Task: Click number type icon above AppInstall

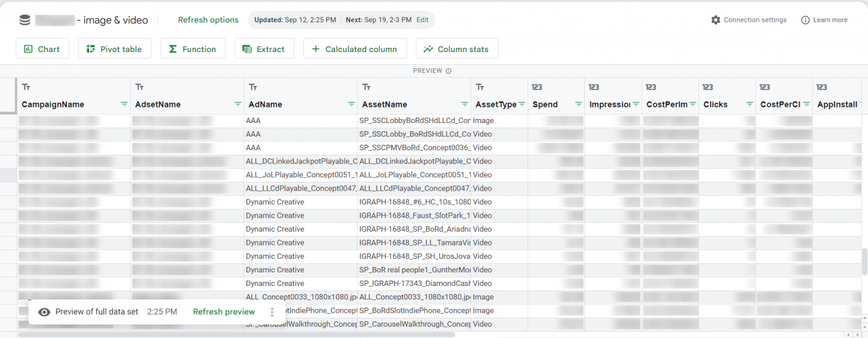Action: 822,87
